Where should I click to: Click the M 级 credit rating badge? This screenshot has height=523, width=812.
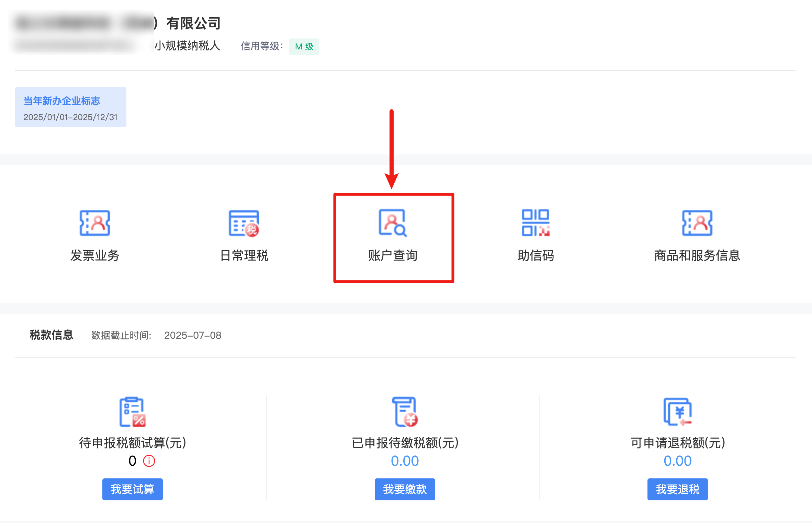pyautogui.click(x=304, y=47)
